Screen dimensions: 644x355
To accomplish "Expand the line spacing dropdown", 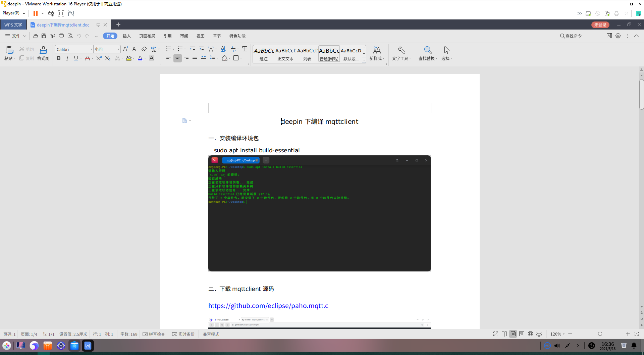I will pos(217,58).
